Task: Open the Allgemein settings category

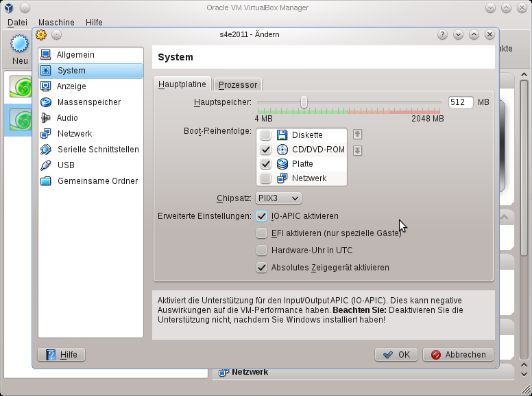Action: (x=90, y=55)
